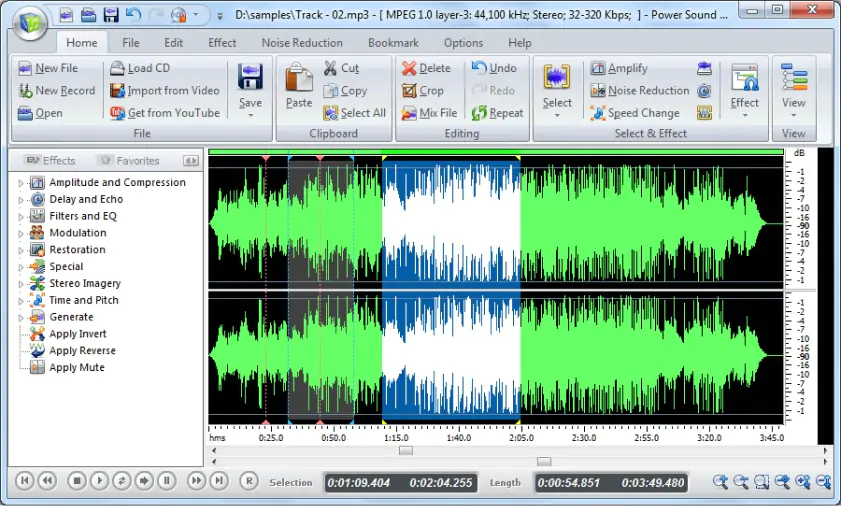Click the open folder icon in quick access toolbar
The width and height of the screenshot is (841, 506).
point(88,15)
